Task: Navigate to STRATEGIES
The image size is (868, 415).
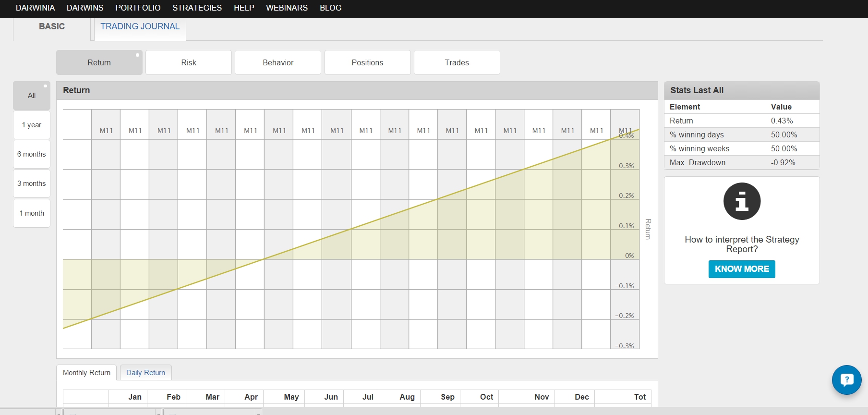Action: [197, 8]
